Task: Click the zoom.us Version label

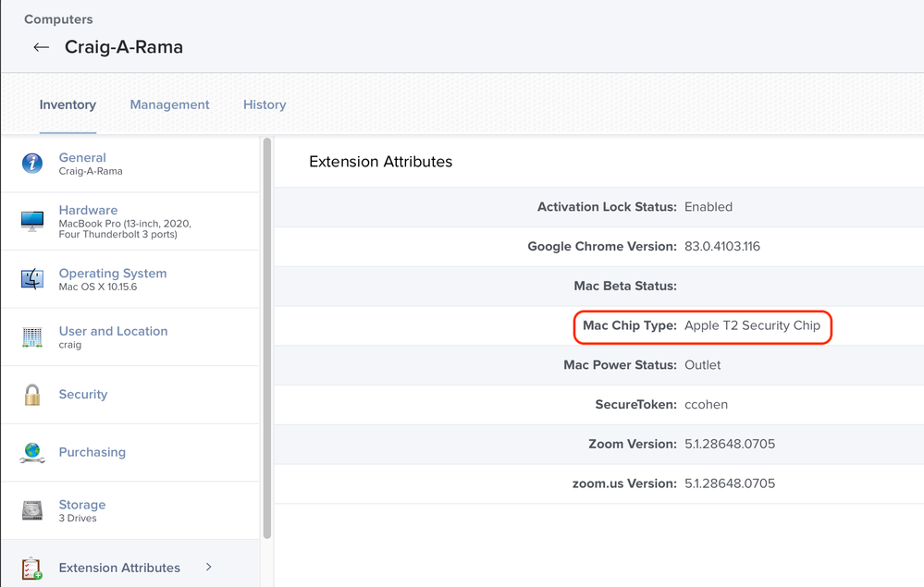Action: point(624,483)
